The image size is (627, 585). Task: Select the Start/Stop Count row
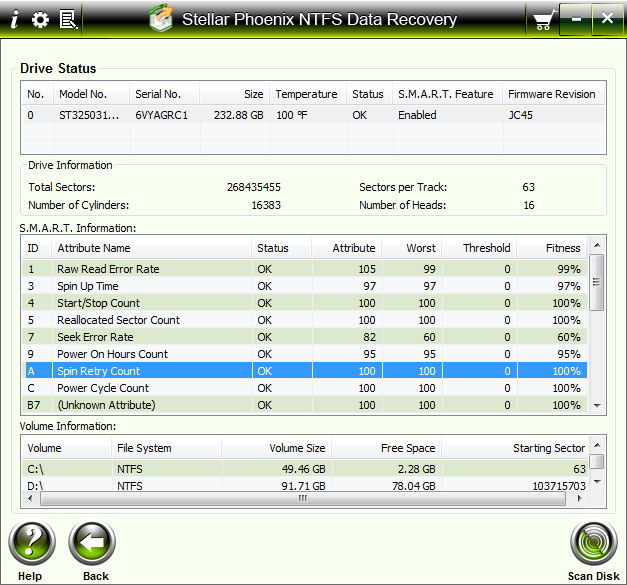(304, 303)
